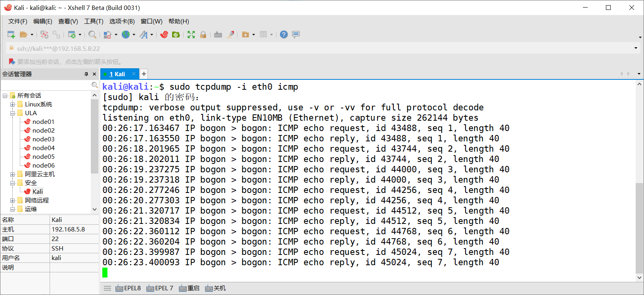
Task: Click the keyboard key-mapping icon
Action: (x=218, y=35)
